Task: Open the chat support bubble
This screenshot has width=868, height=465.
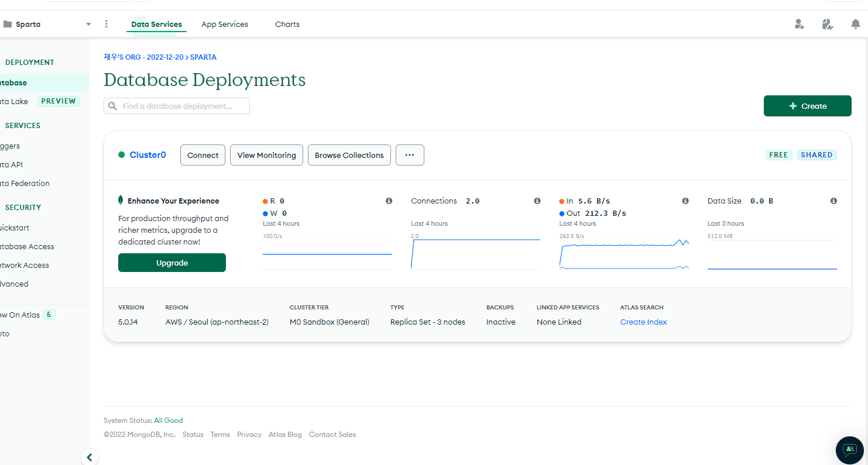Action: point(850,450)
